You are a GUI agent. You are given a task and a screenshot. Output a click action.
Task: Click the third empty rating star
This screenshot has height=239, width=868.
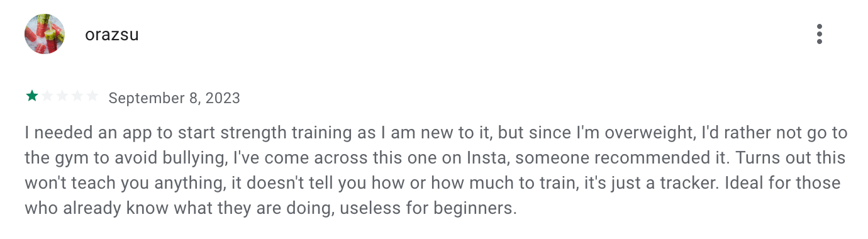[x=62, y=96]
